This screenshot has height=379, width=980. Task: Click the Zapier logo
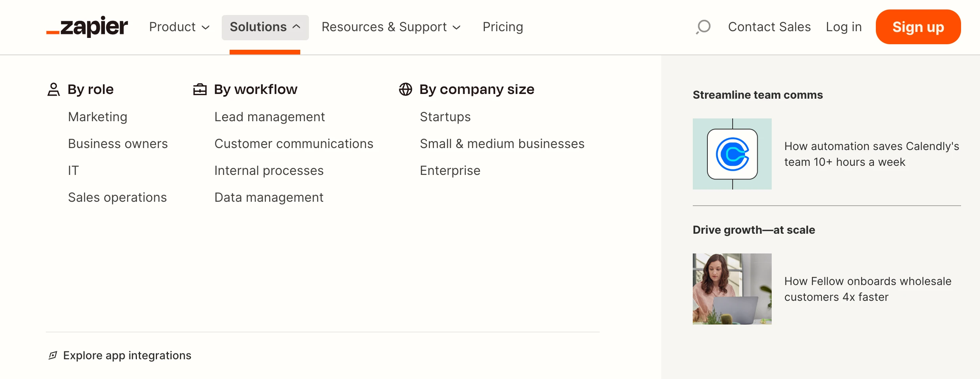coord(87,27)
